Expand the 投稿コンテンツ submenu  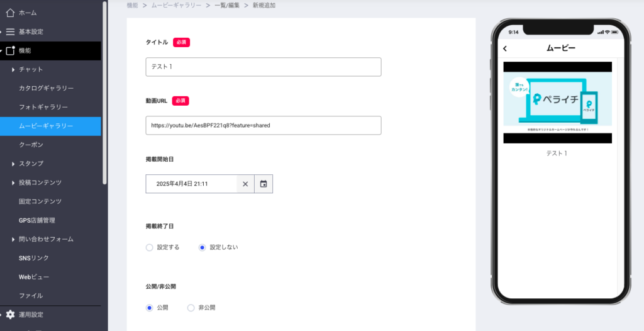13,182
